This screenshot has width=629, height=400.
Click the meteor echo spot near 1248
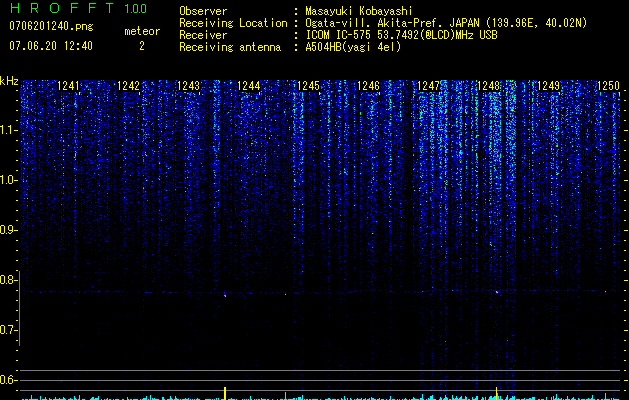click(x=497, y=292)
